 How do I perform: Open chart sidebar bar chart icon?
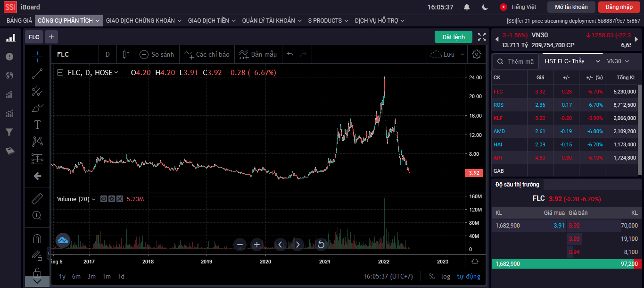pyautogui.click(x=9, y=38)
